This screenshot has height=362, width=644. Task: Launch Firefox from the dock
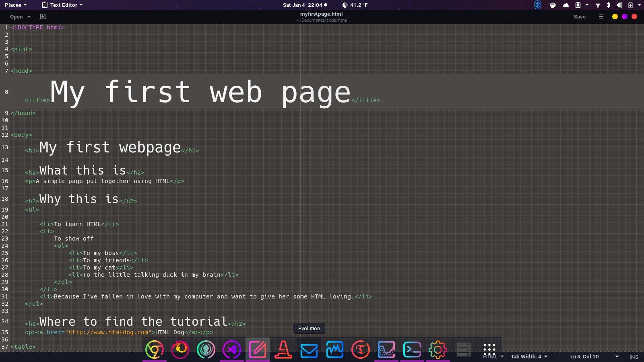click(x=180, y=350)
